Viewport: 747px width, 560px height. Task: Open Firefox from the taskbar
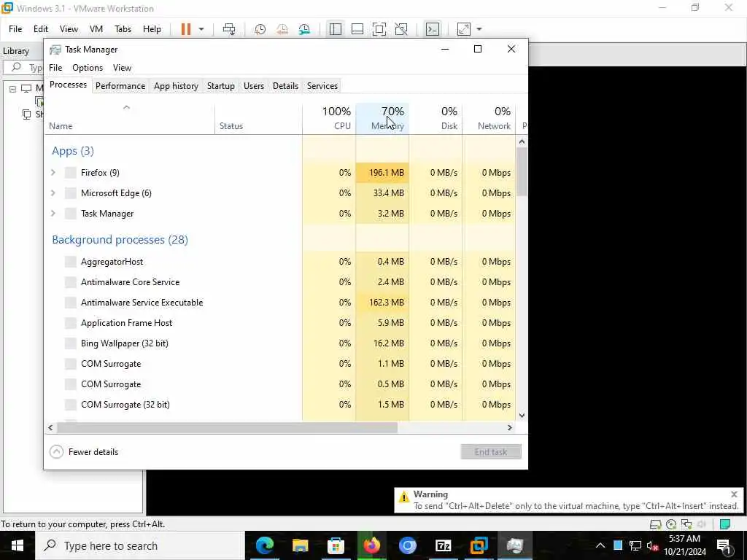coord(371,545)
